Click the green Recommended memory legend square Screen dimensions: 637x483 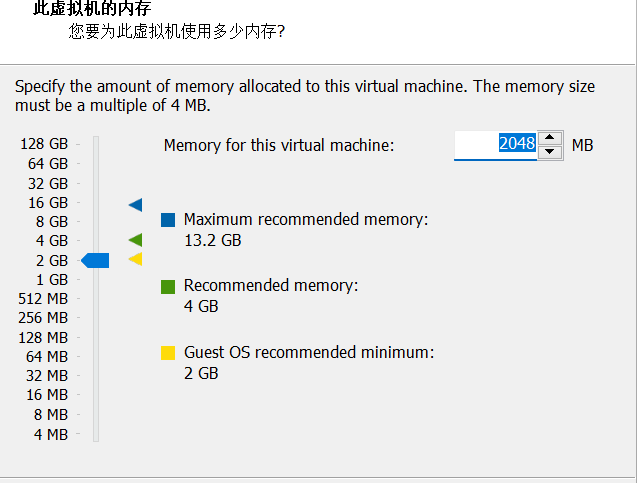click(x=168, y=286)
